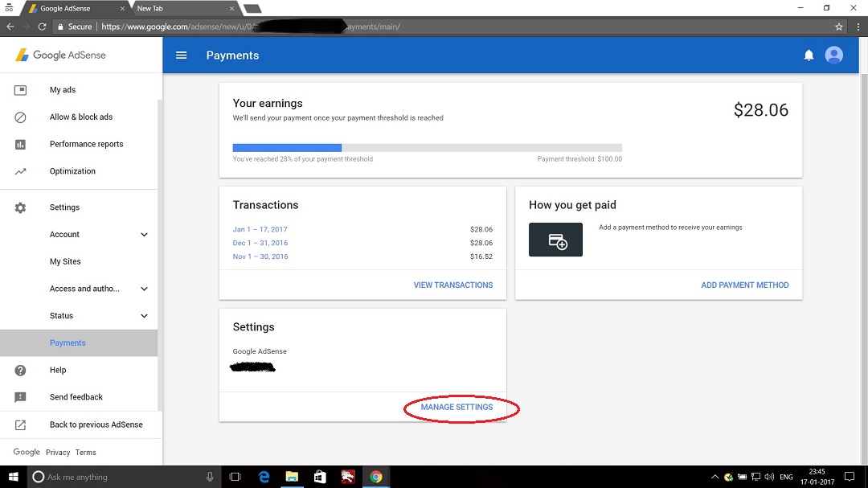Click the Google footer link

coord(27,452)
